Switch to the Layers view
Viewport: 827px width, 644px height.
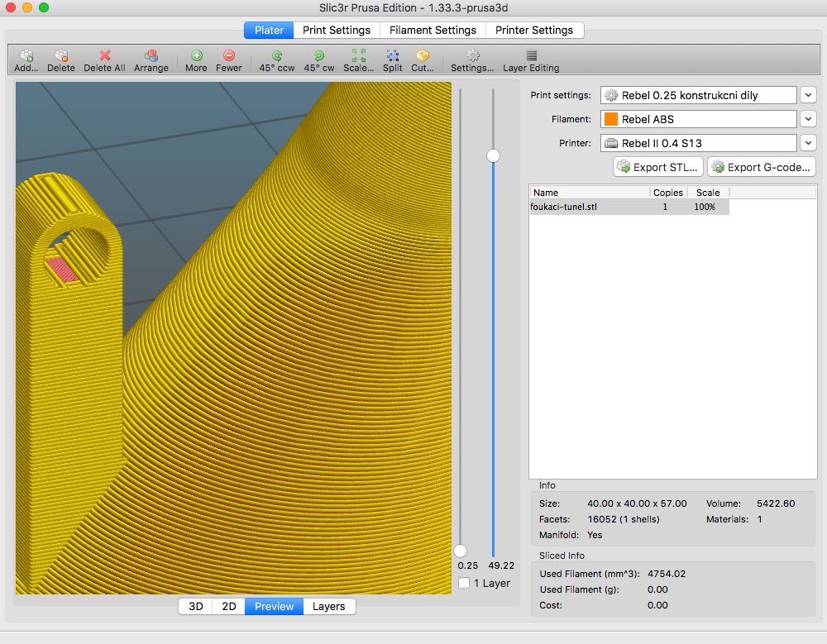point(328,606)
